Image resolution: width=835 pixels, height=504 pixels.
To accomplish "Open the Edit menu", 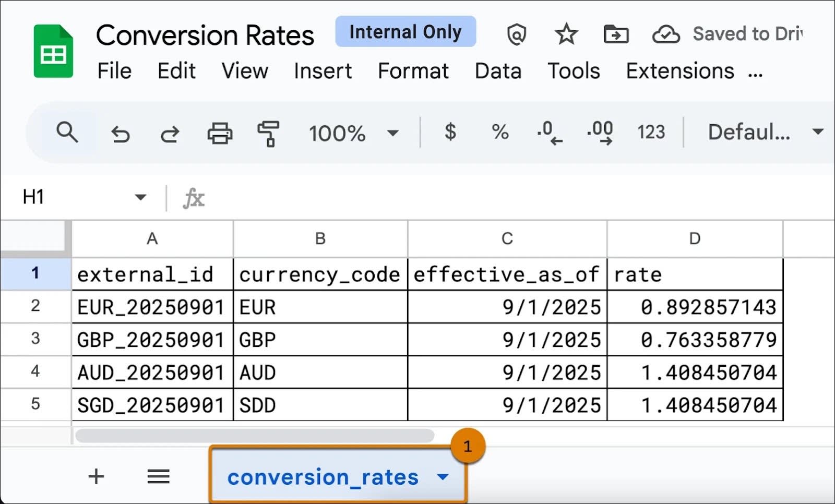I will 176,71.
